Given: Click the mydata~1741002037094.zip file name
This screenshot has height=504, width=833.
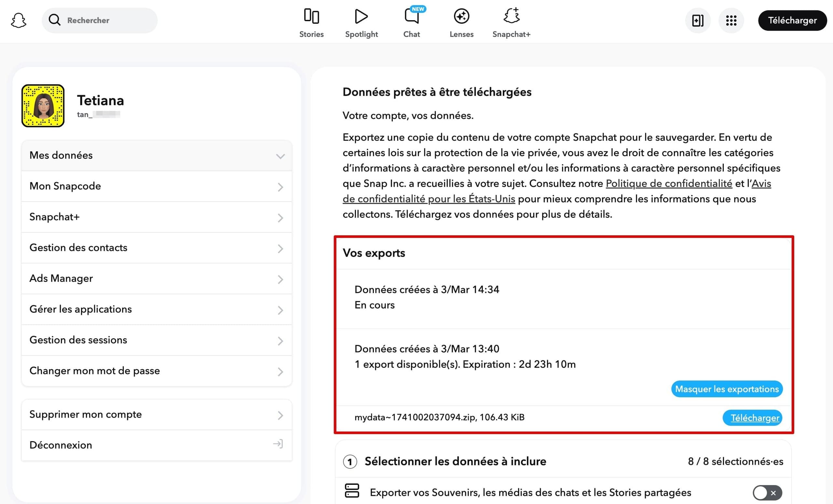Looking at the screenshot, I should point(415,417).
